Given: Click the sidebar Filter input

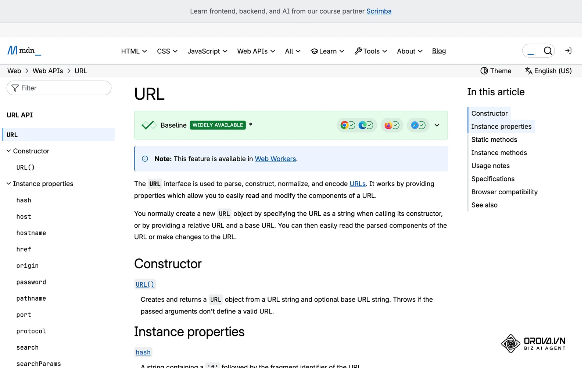Looking at the screenshot, I should [59, 88].
